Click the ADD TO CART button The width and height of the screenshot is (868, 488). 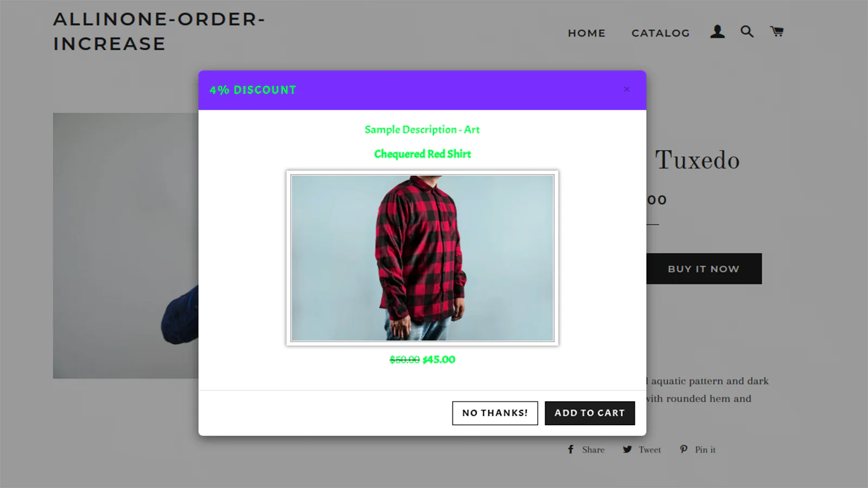590,413
